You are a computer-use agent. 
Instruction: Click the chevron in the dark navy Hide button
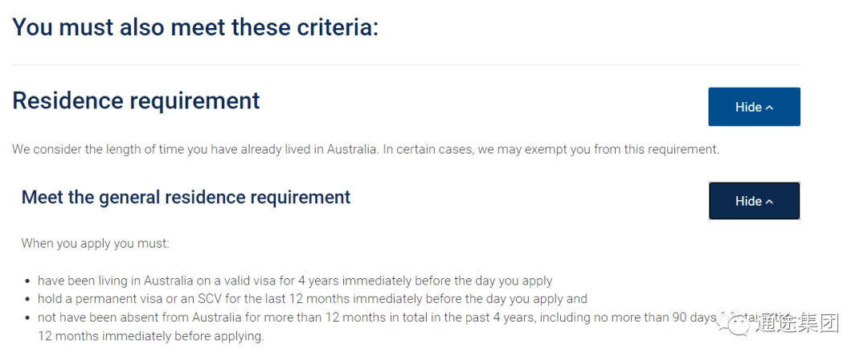(769, 202)
